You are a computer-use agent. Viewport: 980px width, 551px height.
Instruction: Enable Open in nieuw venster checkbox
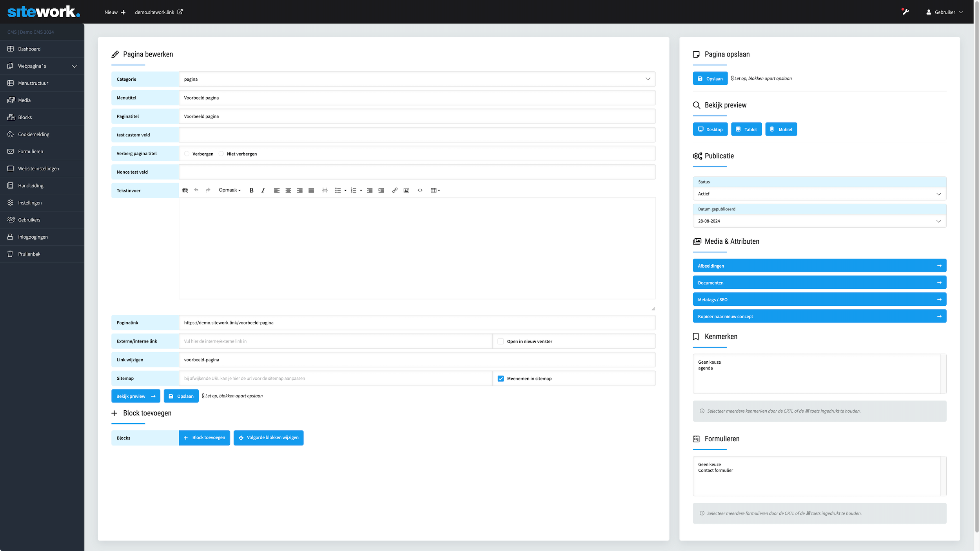(501, 341)
